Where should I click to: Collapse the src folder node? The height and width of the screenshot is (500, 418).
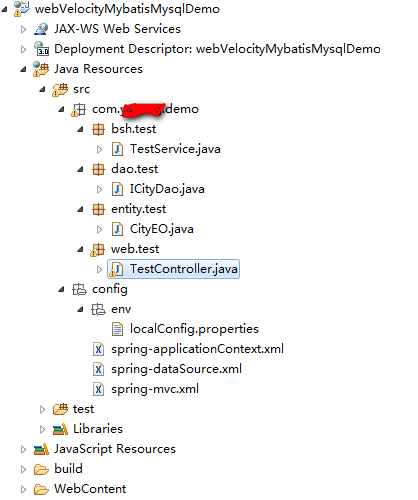pos(42,89)
